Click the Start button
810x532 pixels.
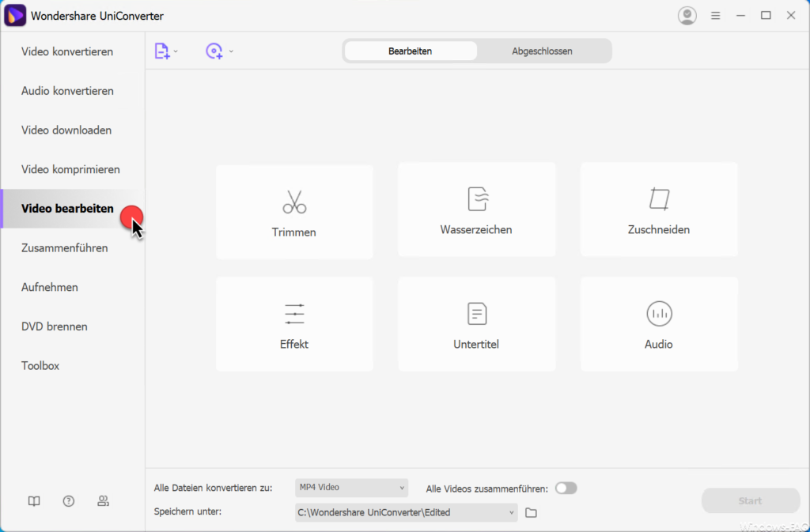tap(750, 500)
